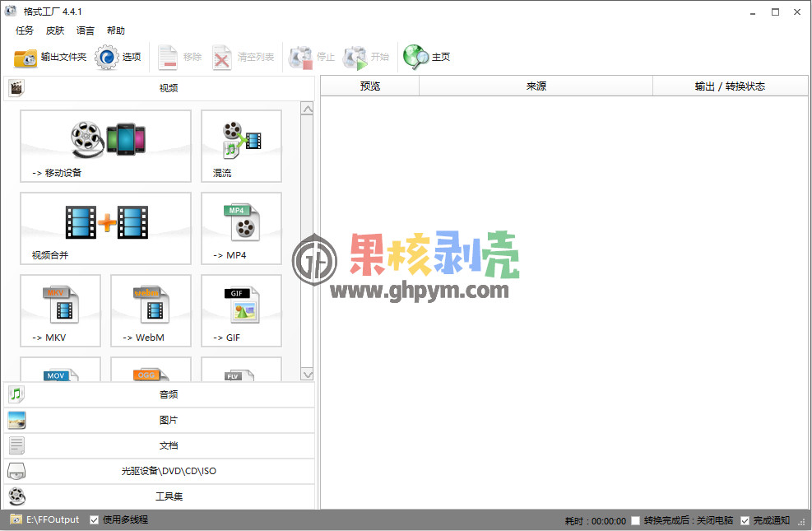Click the document category icon

click(16, 445)
